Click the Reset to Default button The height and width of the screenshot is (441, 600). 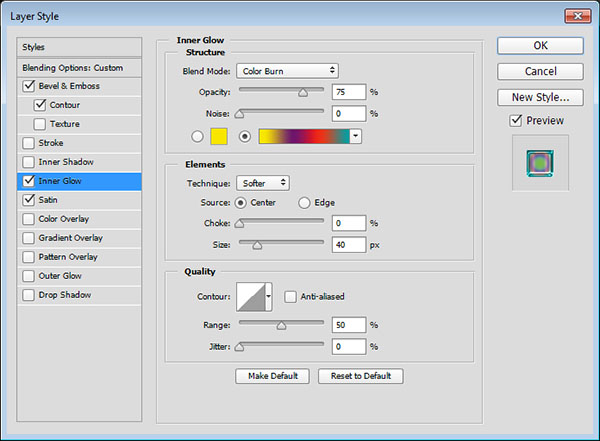click(x=360, y=376)
